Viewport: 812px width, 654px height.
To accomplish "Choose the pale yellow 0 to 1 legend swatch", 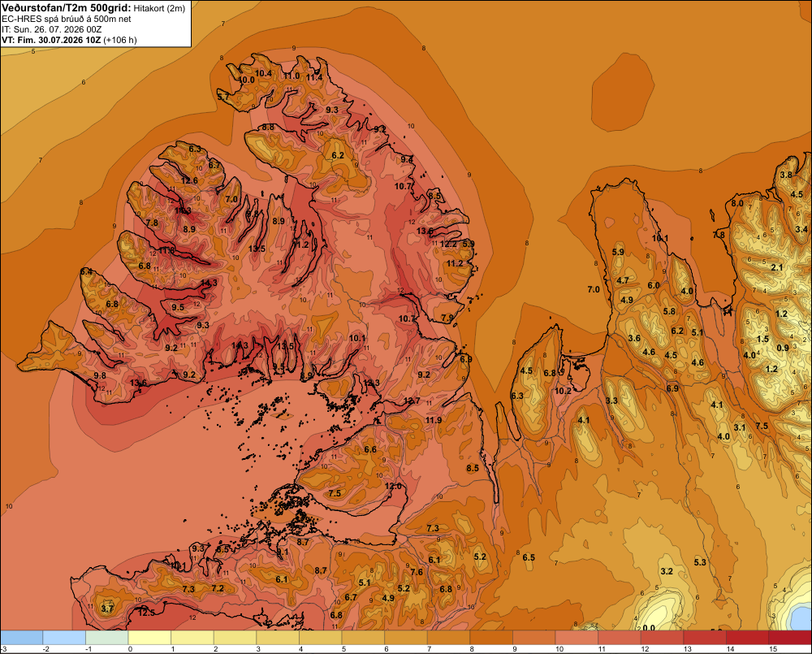I will [x=149, y=638].
